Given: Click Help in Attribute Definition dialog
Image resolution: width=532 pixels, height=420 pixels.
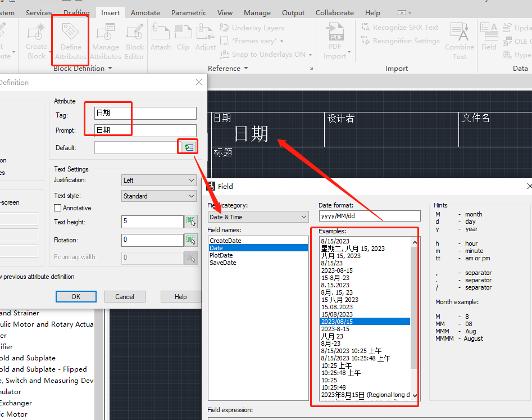Looking at the screenshot, I should 180,296.
